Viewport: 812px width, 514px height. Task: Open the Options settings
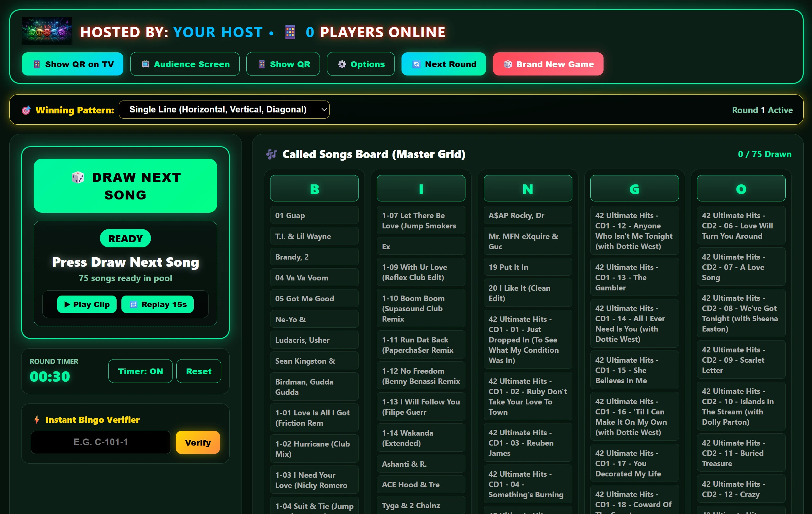(x=360, y=64)
